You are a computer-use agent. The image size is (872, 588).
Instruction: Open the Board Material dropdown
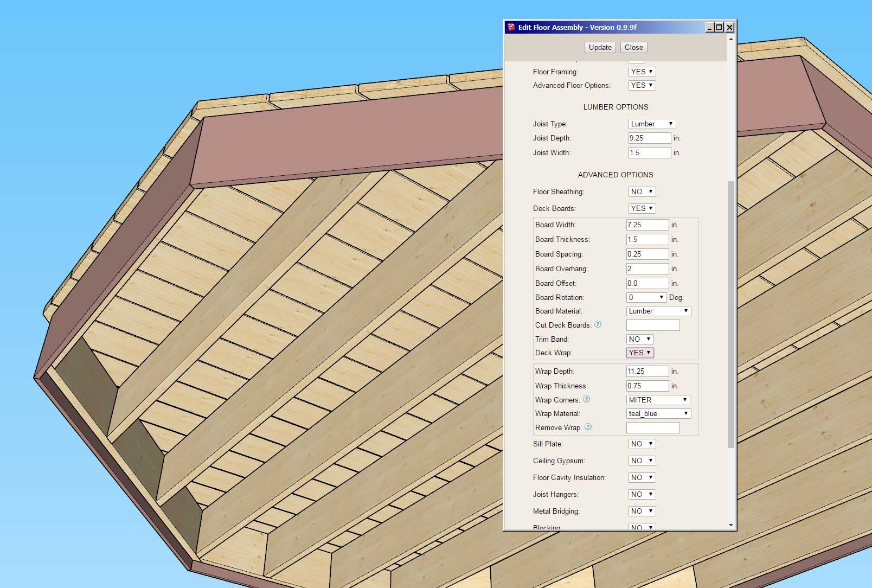point(658,311)
